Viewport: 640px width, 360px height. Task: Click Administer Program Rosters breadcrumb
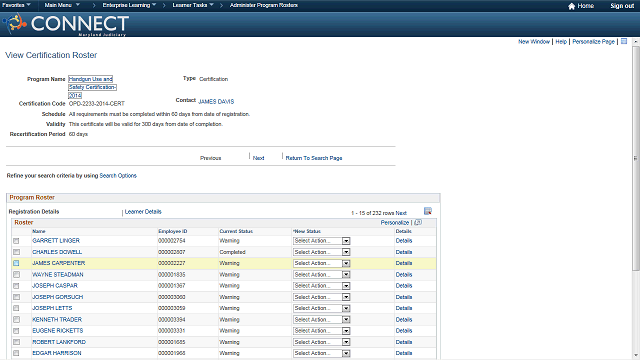[264, 5]
